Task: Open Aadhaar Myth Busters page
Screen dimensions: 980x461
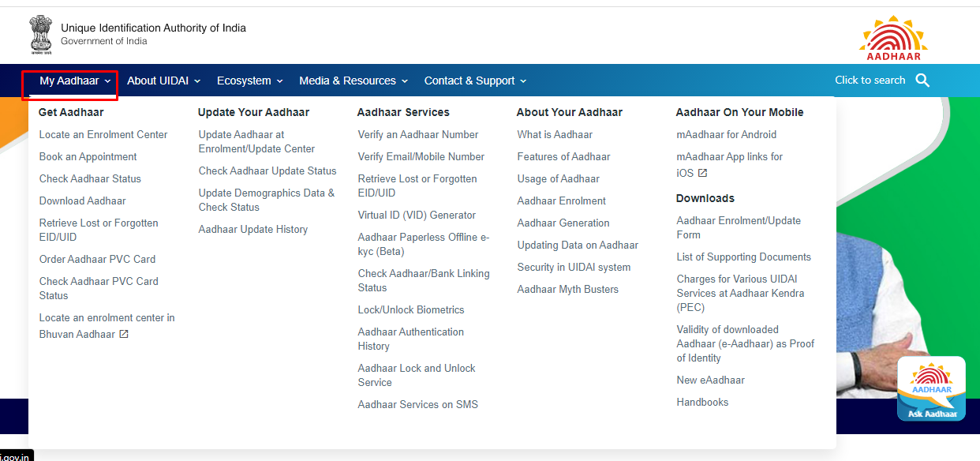Action: (x=567, y=290)
